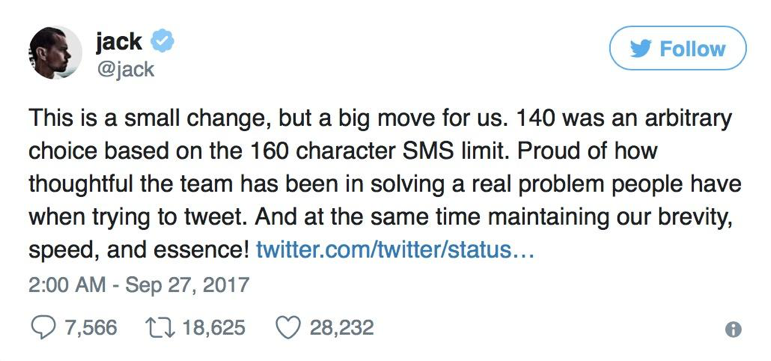Click the tweet body text
The image size is (771, 361).
(385, 185)
